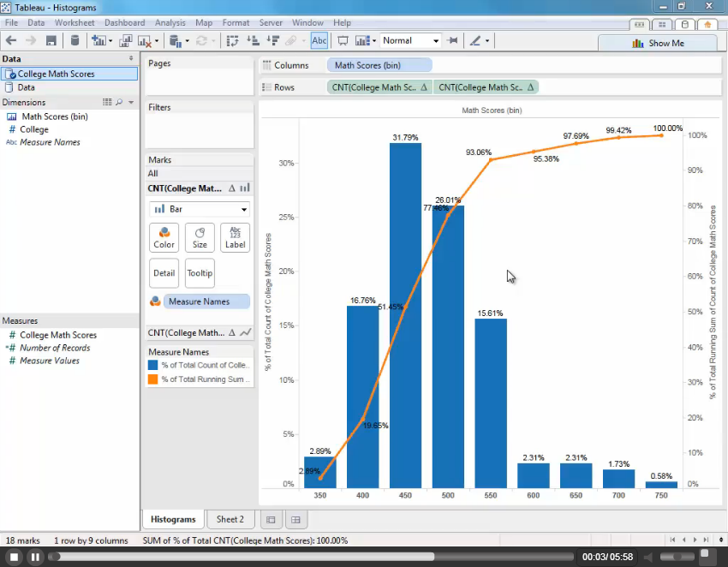Click the Sort ascending toolbar icon
Image resolution: width=728 pixels, height=567 pixels.
click(253, 40)
